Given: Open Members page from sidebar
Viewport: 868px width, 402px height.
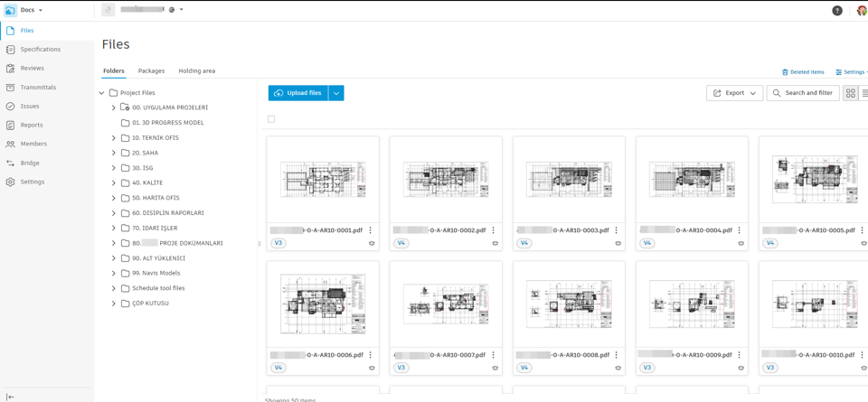Looking at the screenshot, I should [x=10, y=144].
